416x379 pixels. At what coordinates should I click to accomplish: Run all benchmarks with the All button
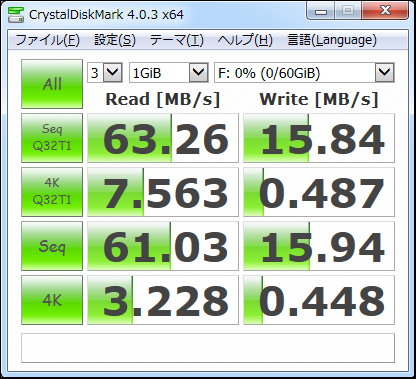[52, 84]
